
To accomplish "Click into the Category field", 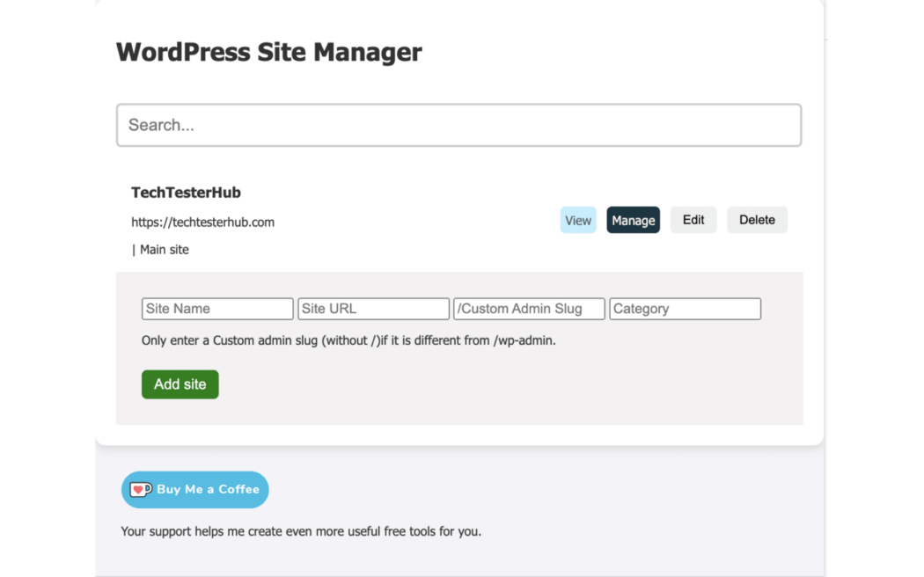I will pyautogui.click(x=685, y=309).
